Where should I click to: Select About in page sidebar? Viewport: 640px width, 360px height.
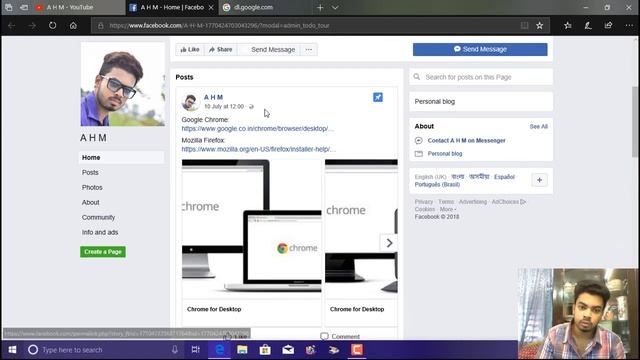click(91, 202)
